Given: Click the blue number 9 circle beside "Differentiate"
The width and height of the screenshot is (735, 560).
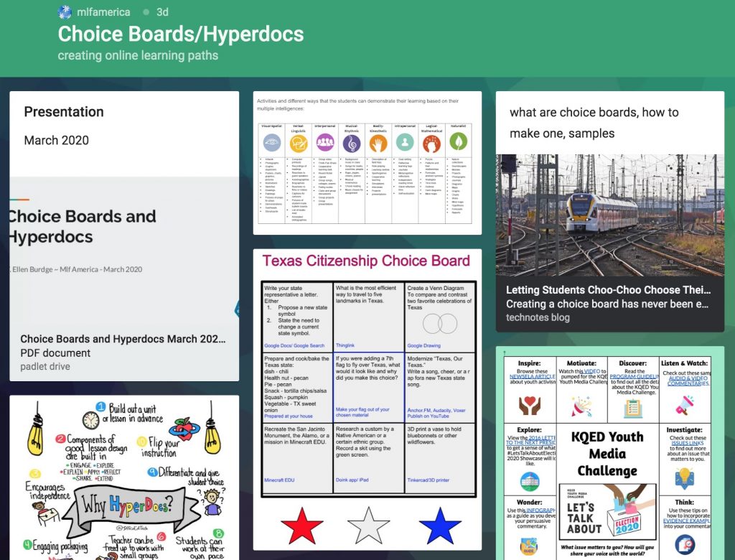Looking at the screenshot, I should click(152, 472).
